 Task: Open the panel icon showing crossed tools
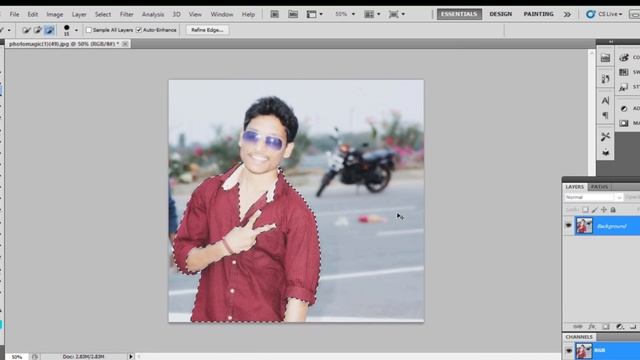(x=605, y=137)
